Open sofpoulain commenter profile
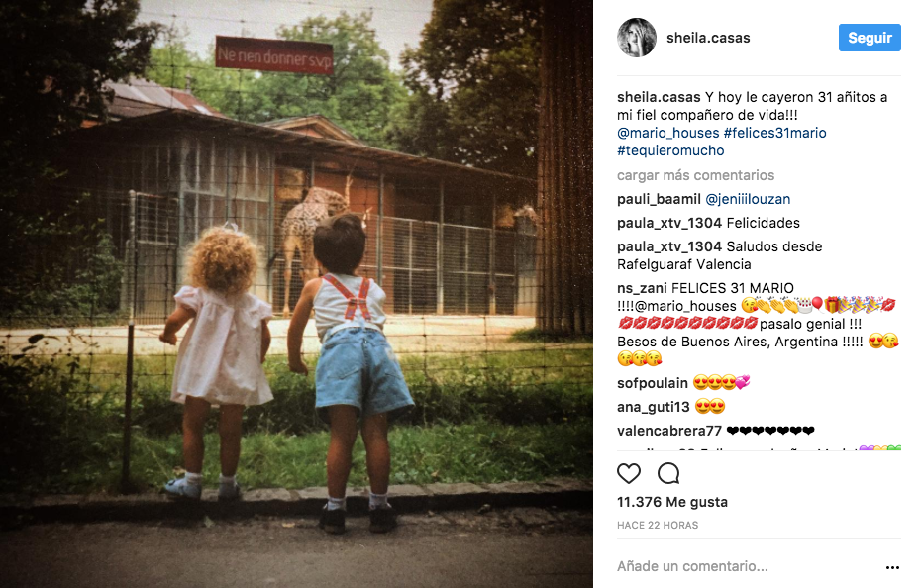Image resolution: width=921 pixels, height=588 pixels. tap(652, 383)
